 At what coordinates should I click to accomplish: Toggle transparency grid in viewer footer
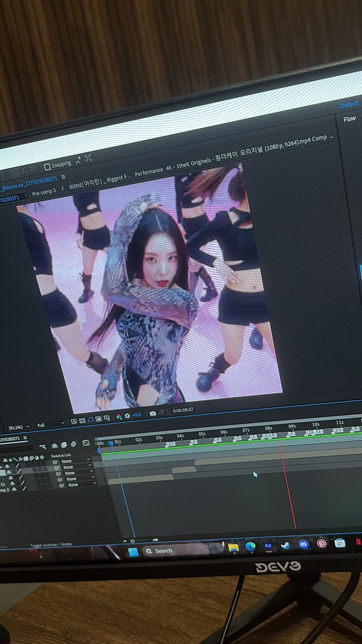click(x=83, y=420)
